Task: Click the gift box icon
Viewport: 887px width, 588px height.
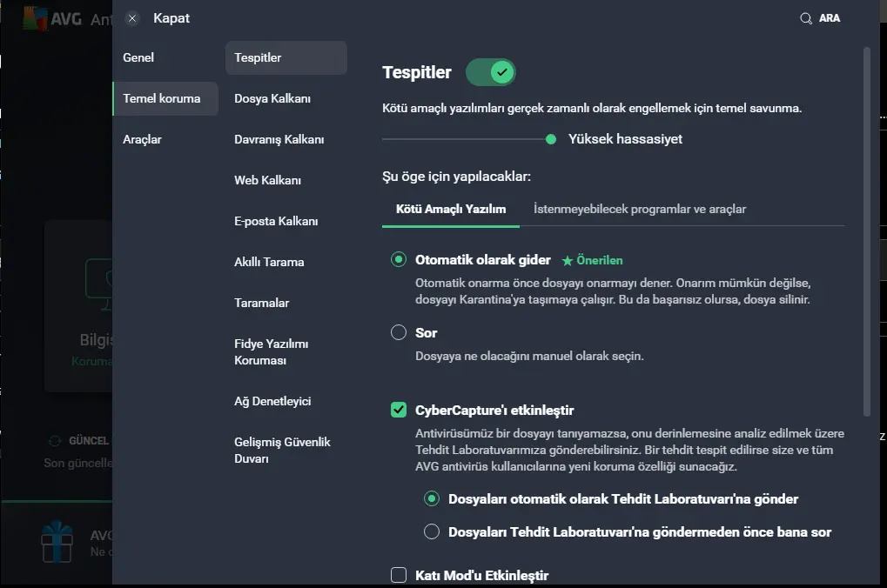Action: (x=57, y=542)
